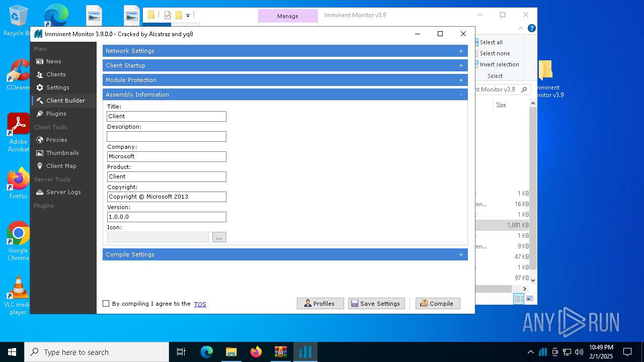Click the Description input field

[x=167, y=136]
